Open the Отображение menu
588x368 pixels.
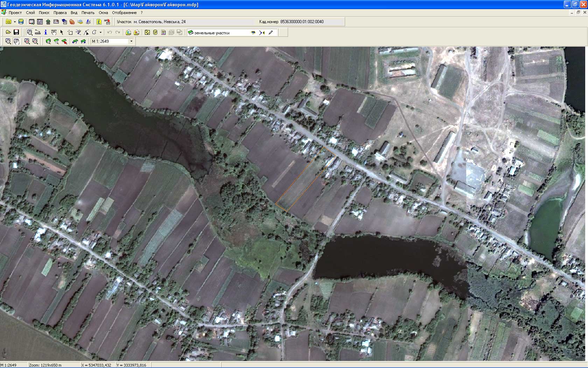tap(124, 13)
